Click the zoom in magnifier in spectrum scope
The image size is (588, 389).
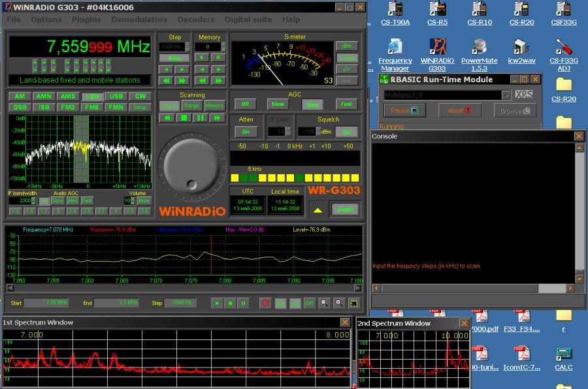pyautogui.click(x=339, y=303)
